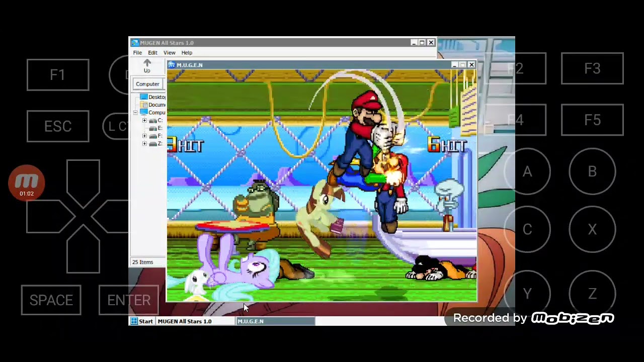The image size is (644, 362).
Task: Select the E: drive icon
Action: (153, 128)
